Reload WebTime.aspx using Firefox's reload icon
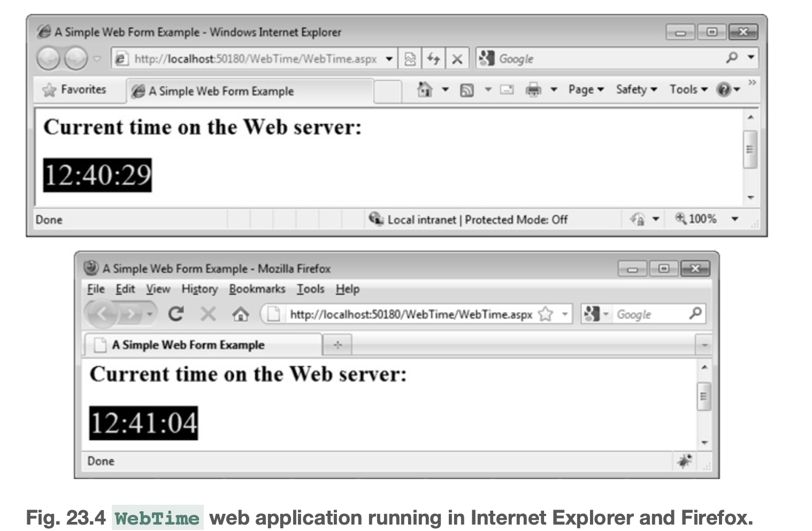This screenshot has height=531, width=812. click(177, 314)
